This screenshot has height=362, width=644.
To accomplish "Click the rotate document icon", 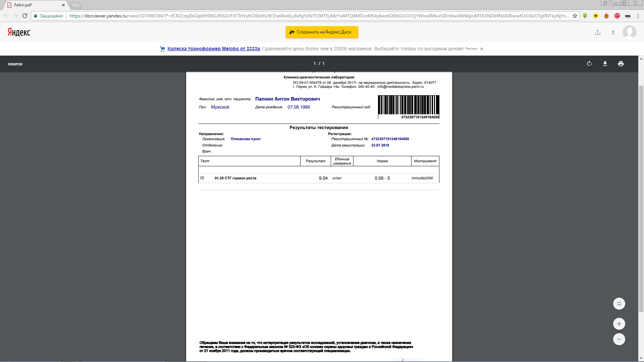I will pos(589,64).
